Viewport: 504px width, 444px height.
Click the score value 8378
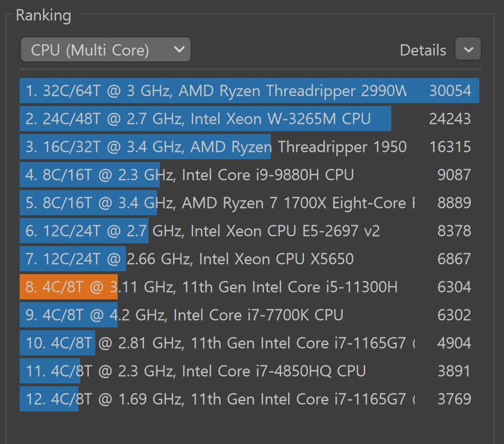tap(454, 231)
